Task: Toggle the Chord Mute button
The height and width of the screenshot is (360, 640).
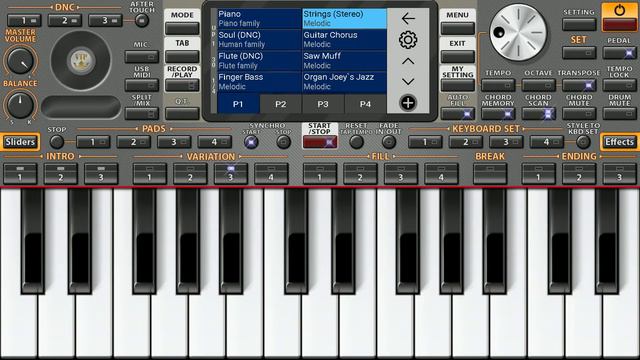Action: [579, 113]
